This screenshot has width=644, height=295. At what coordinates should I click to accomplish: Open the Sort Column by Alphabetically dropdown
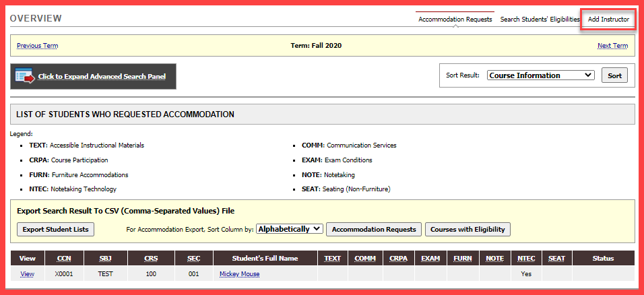coord(290,229)
